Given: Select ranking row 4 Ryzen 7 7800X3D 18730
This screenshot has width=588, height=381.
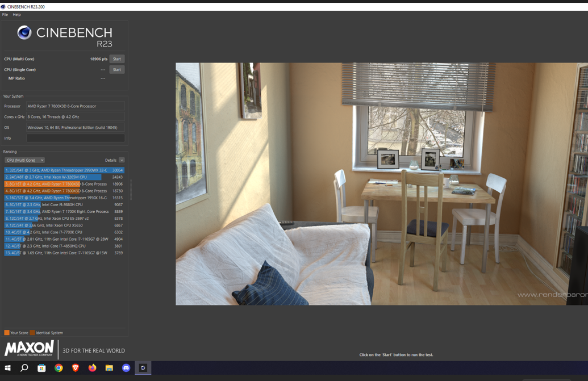Looking at the screenshot, I should pos(64,191).
